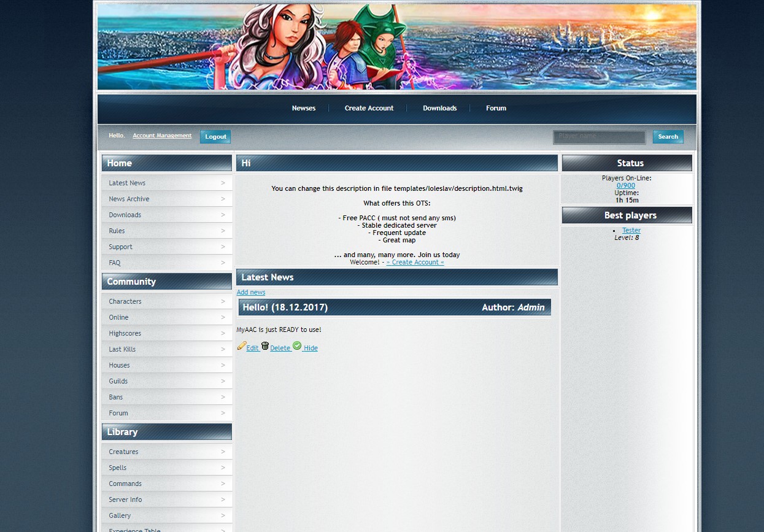Click the pencil icon to edit the news post
The image size is (764, 532).
(242, 345)
